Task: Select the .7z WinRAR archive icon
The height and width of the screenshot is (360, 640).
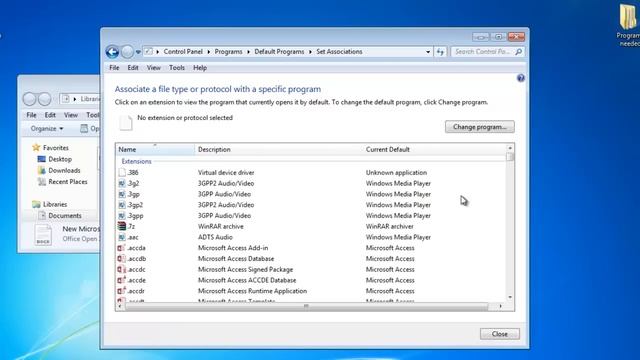Action: point(122,226)
